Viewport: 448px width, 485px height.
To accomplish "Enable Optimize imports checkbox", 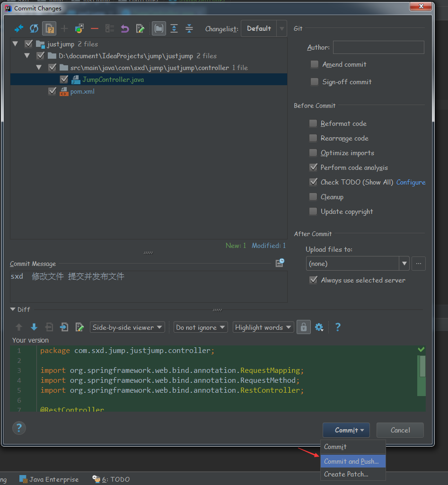I will [x=313, y=153].
